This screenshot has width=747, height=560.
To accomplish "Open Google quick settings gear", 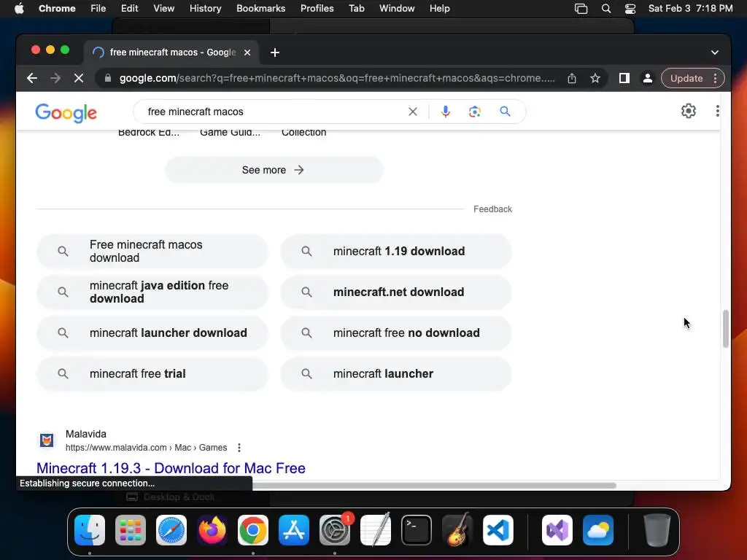I will click(689, 111).
